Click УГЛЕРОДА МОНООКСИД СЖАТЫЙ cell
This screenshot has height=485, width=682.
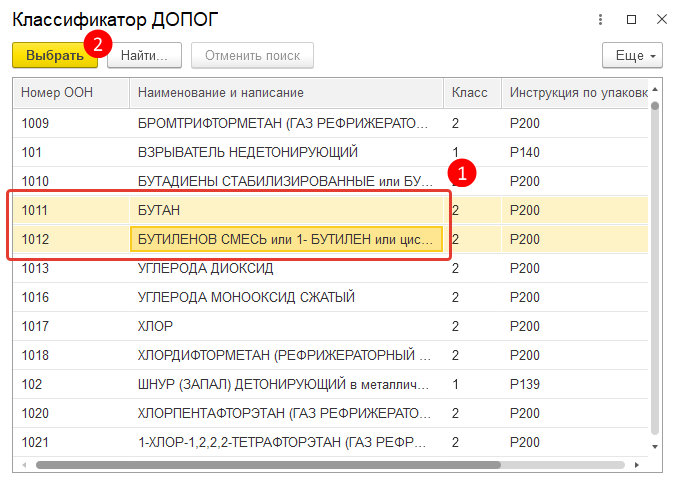pyautogui.click(x=286, y=297)
